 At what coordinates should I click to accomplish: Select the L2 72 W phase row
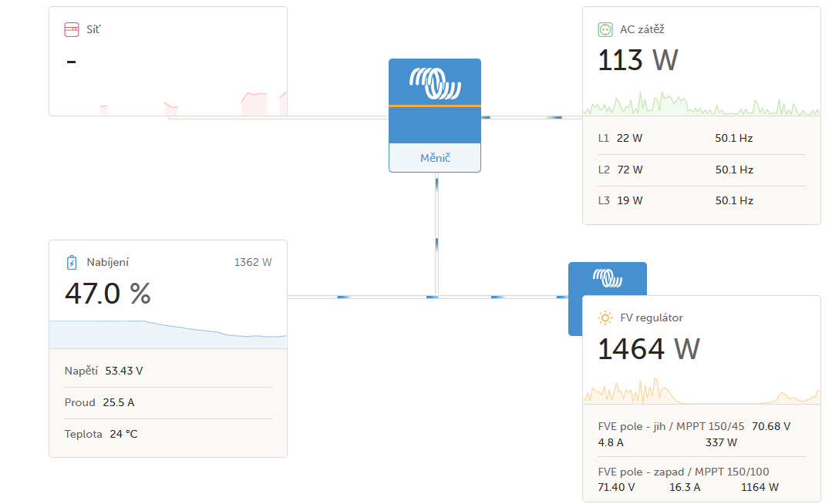tap(702, 170)
